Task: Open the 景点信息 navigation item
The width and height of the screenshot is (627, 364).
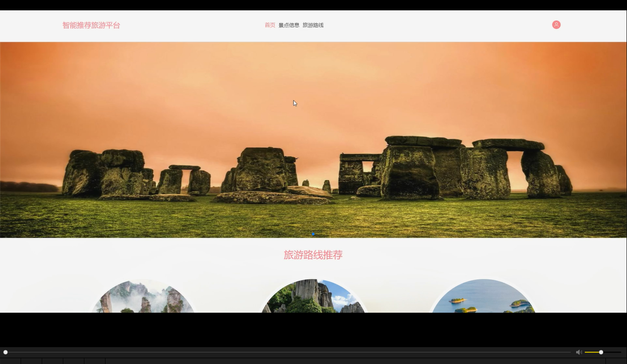Action: pyautogui.click(x=289, y=25)
